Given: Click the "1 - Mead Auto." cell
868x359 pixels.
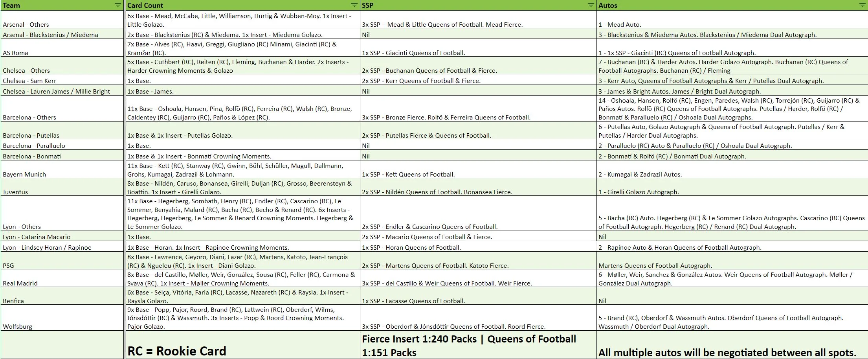Looking at the screenshot, I should tap(732, 19).
